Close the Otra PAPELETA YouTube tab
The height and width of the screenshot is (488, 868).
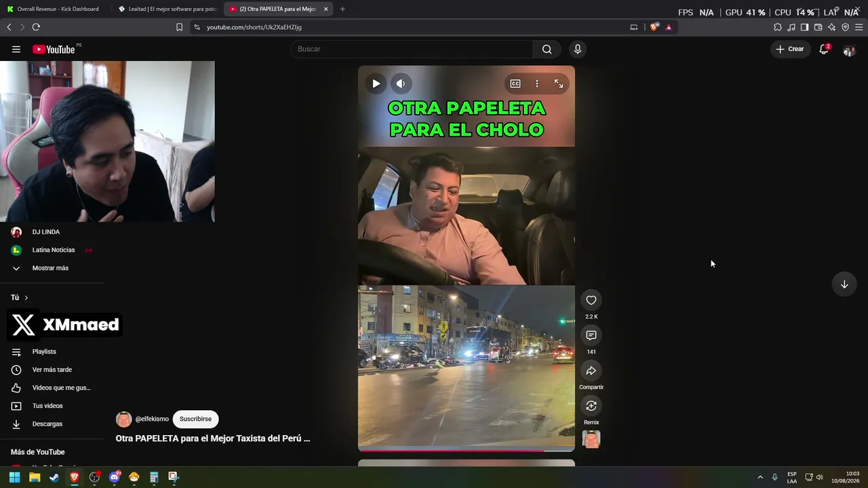[326, 9]
